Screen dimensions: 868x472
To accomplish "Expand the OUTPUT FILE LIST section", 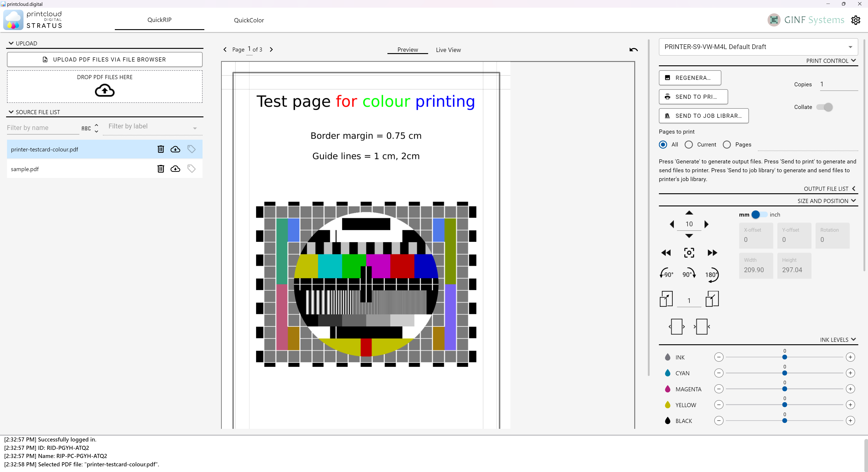I will (854, 189).
